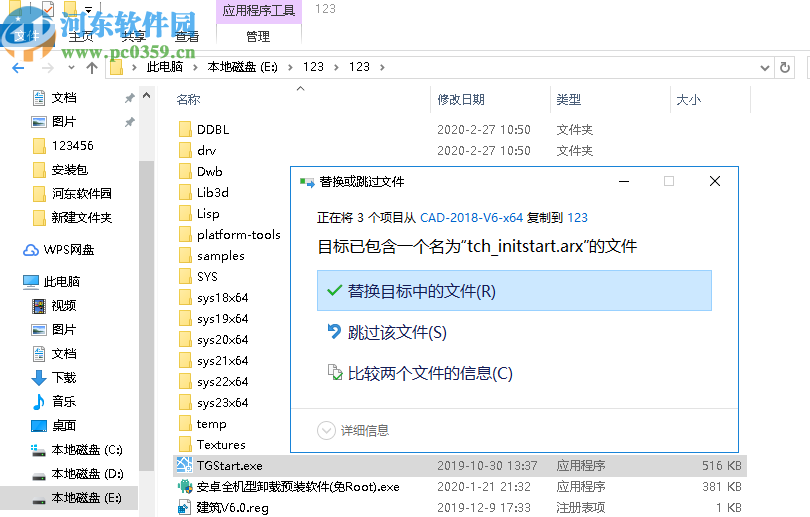Close the 替换或跳过文件 dialog
This screenshot has width=810, height=517.
715,181
